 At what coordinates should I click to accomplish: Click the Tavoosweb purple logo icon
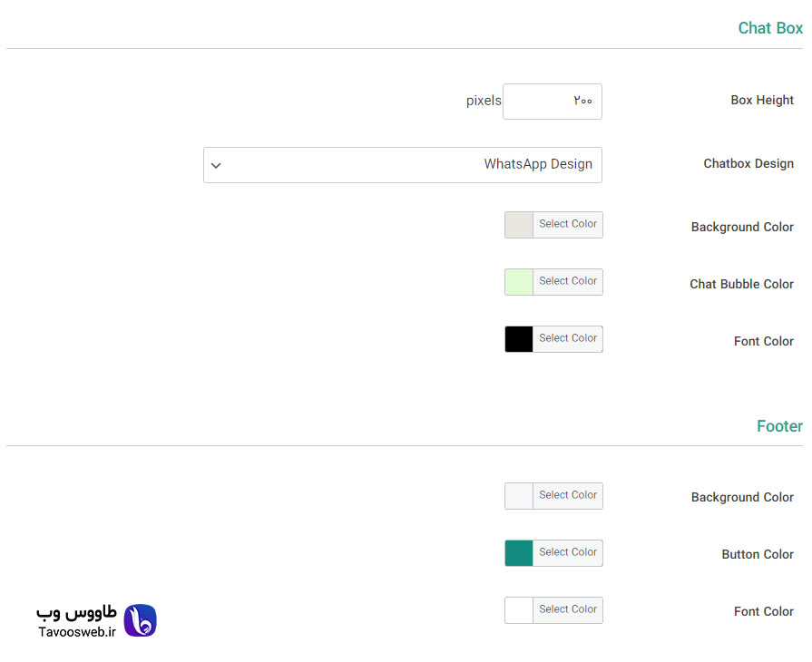pos(141,620)
